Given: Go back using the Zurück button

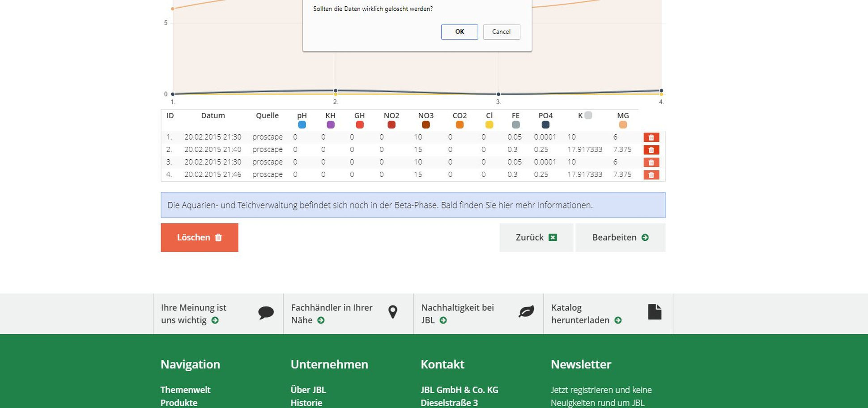Looking at the screenshot, I should pyautogui.click(x=536, y=238).
